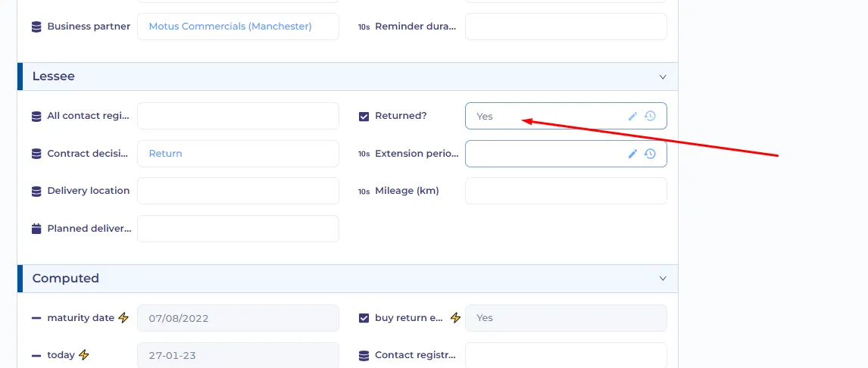The image size is (868, 368).
Task: Open history icon in Returned field
Action: coord(651,116)
